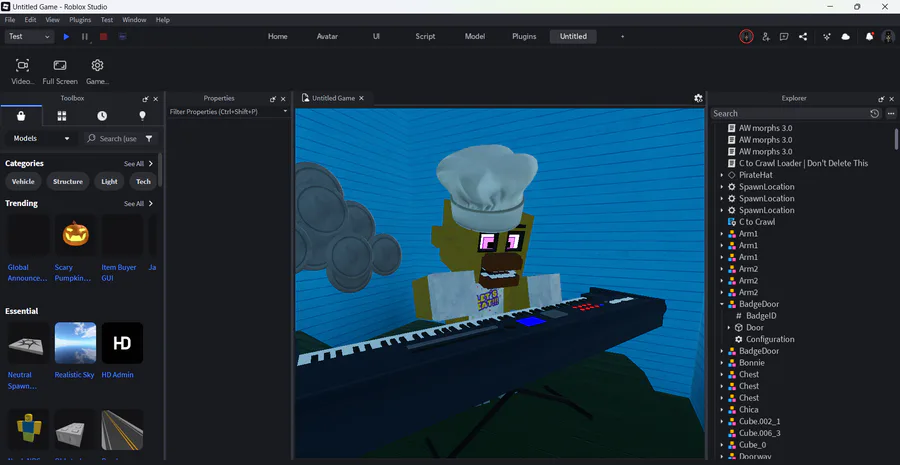Switch to the Avatar ribbon tab
The width and height of the screenshot is (900, 465).
point(327,36)
